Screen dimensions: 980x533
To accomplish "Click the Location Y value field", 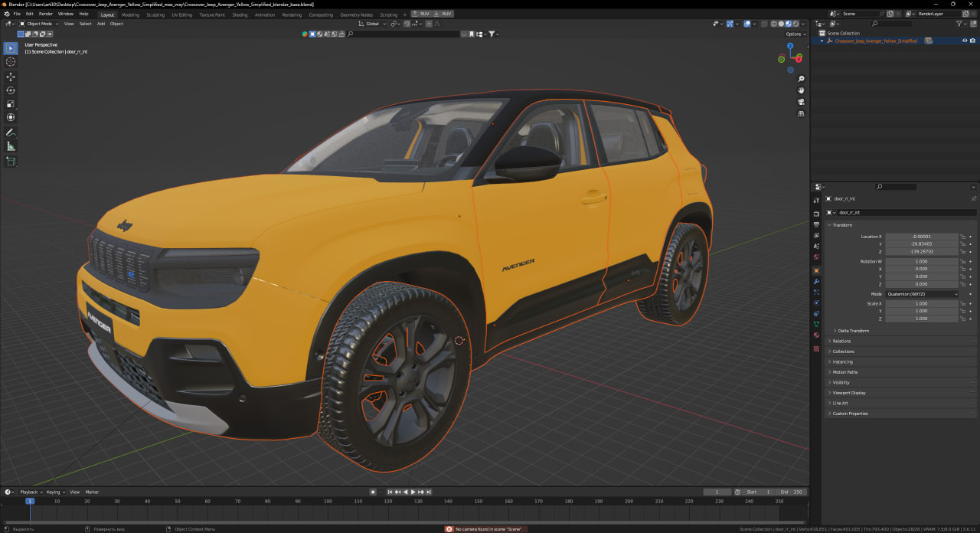I will click(922, 244).
